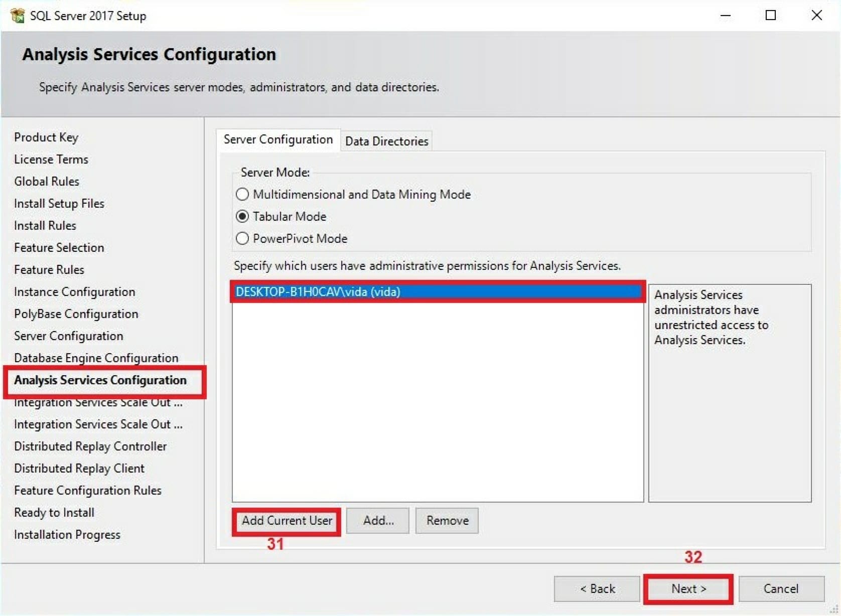Click the Instance Configuration step
The height and width of the screenshot is (616, 841).
pyautogui.click(x=75, y=292)
